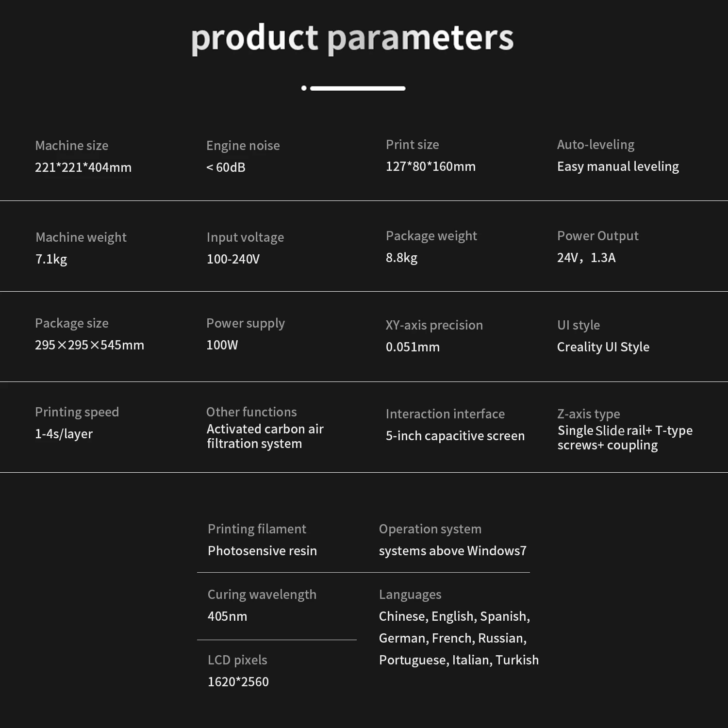Select the "5-inch capacitive screen" text

coord(455,436)
